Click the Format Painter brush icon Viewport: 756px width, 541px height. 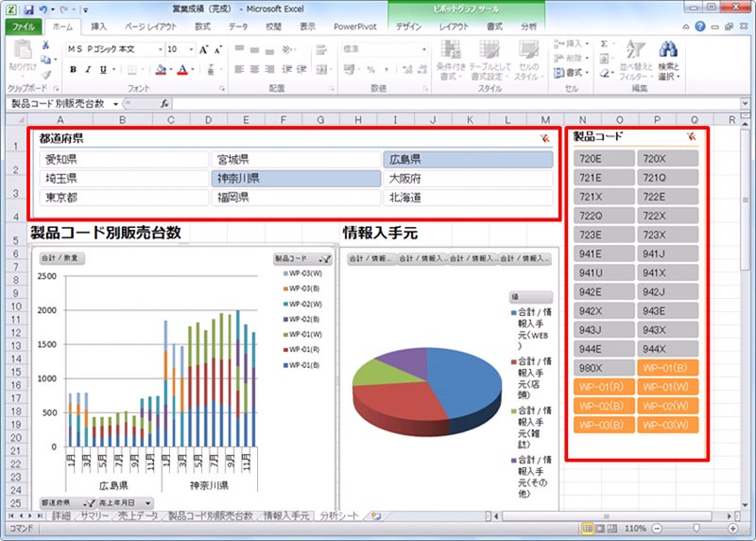[45, 75]
